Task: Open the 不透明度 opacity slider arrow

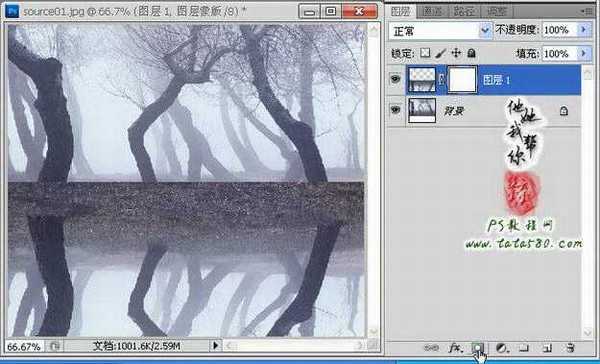Action: pos(584,30)
